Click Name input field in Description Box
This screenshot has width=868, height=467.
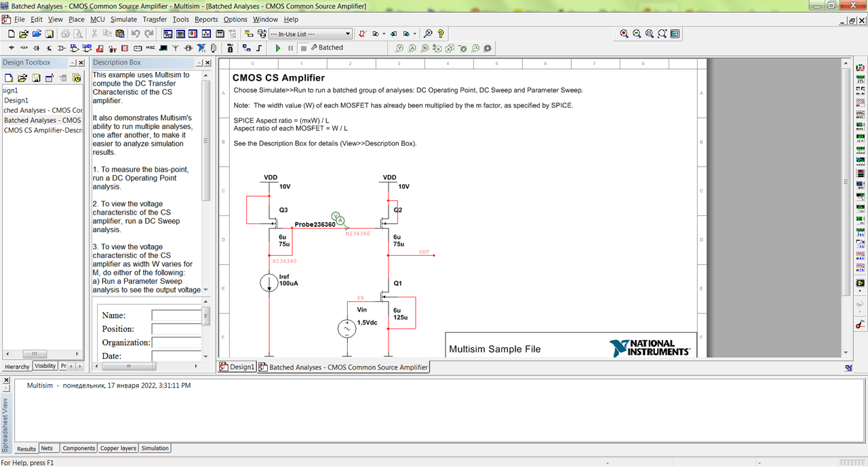tap(176, 316)
